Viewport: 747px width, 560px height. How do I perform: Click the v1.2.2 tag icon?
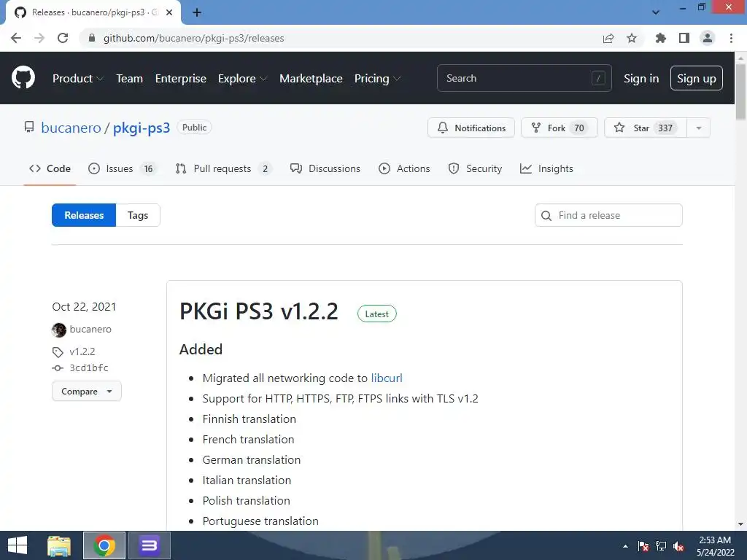point(58,352)
